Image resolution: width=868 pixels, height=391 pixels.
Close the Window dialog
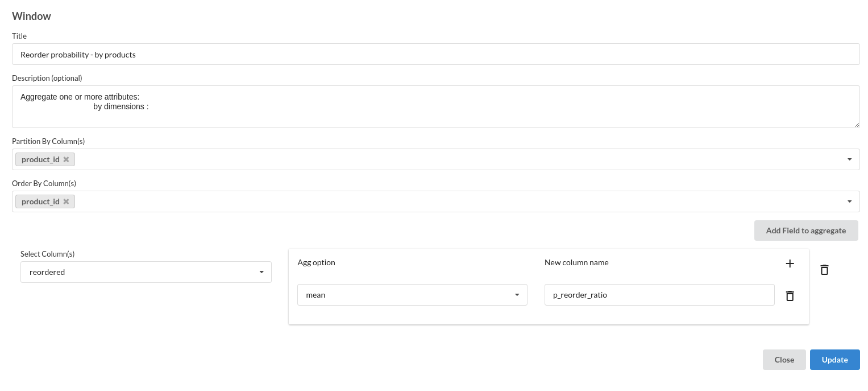click(x=784, y=360)
